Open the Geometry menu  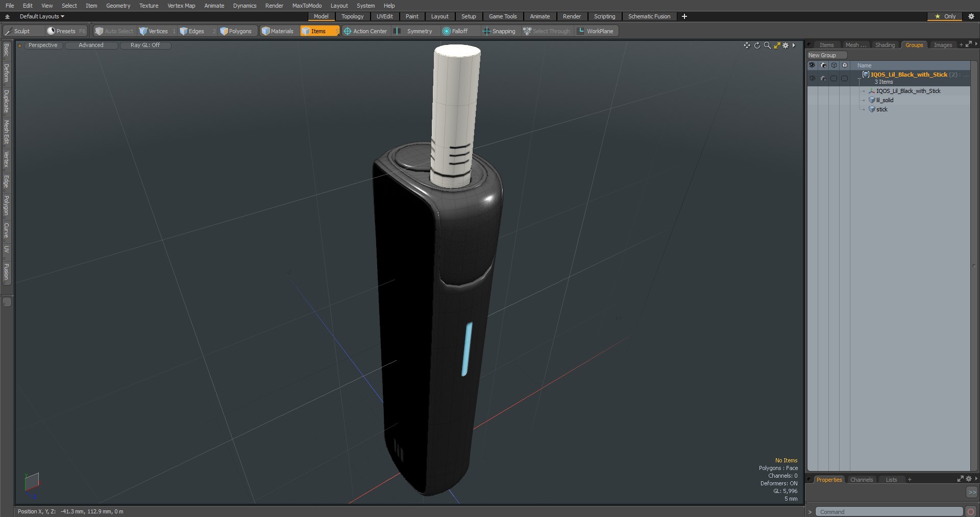click(x=118, y=6)
